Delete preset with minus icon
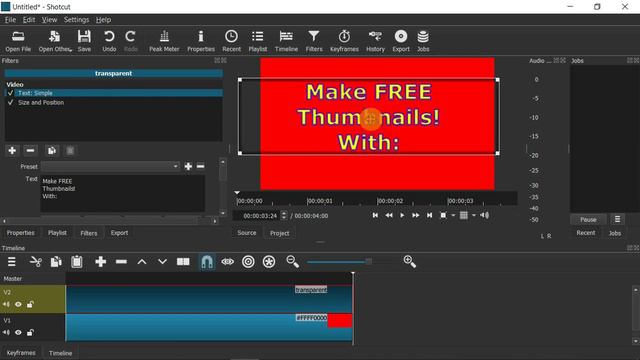This screenshot has height=360, width=640. coord(200,166)
